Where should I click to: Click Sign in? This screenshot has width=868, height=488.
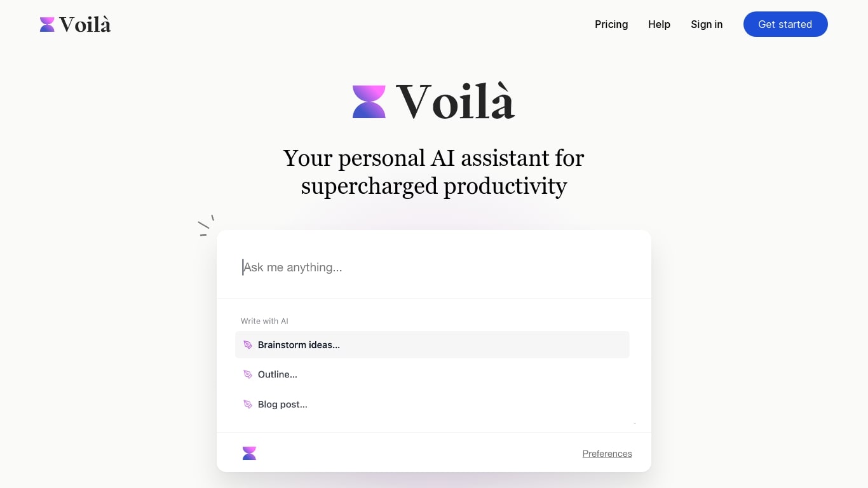pos(707,24)
